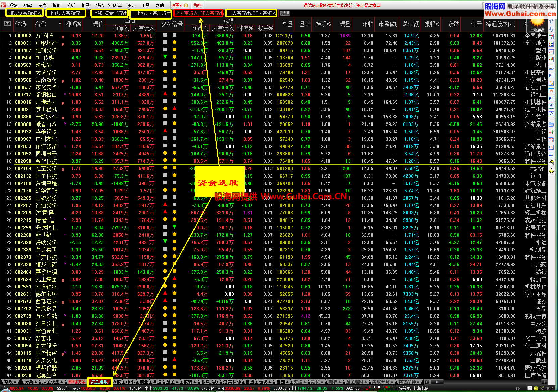The image size is (558, 392).
Task: Sort by the 涨幅% column header
Action: 73,24
